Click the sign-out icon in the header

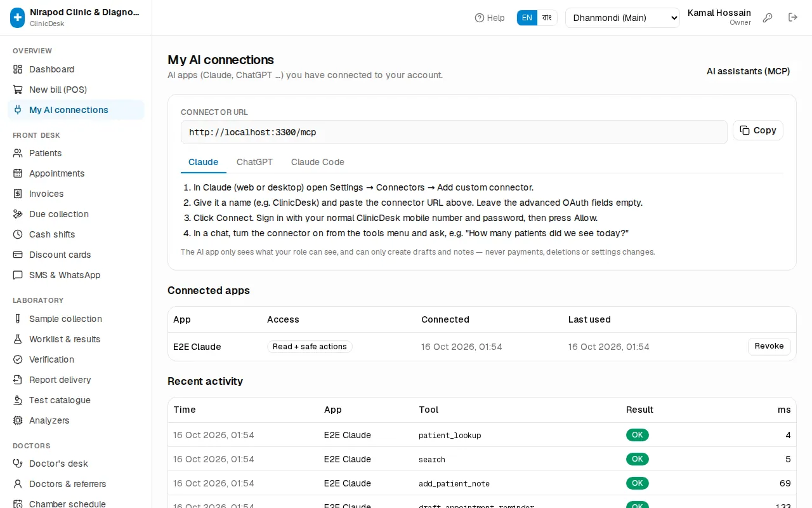point(793,18)
